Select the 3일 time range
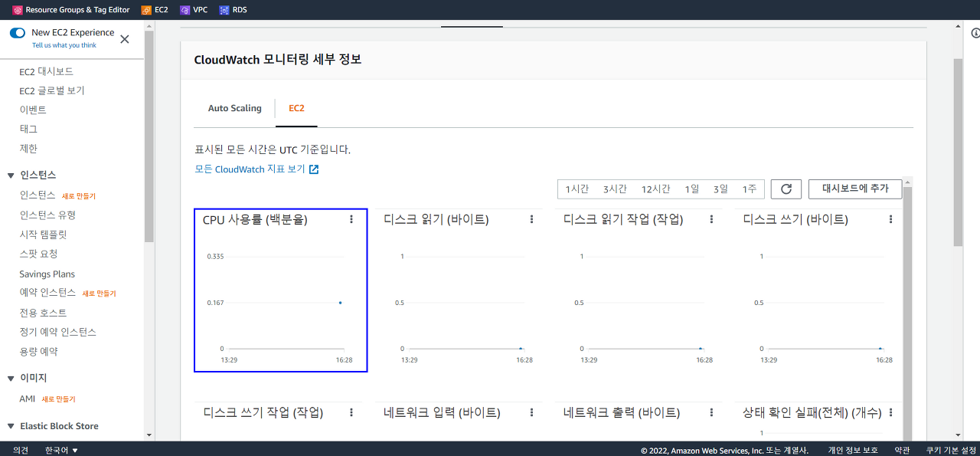 pyautogui.click(x=720, y=189)
